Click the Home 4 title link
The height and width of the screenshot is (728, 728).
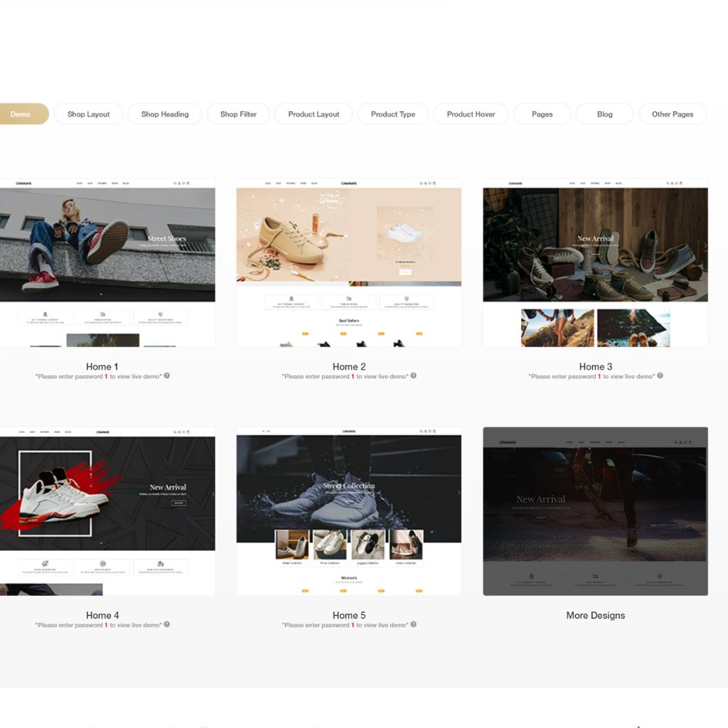point(102,615)
